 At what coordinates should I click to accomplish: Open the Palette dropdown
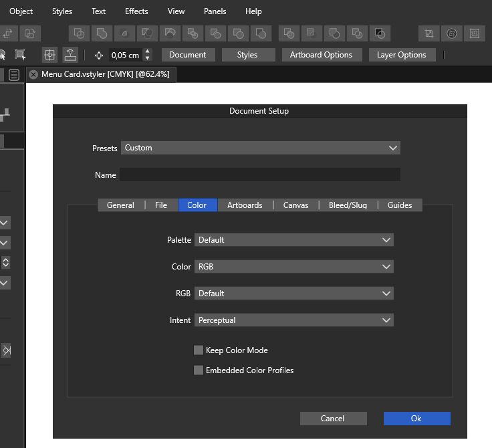click(293, 240)
